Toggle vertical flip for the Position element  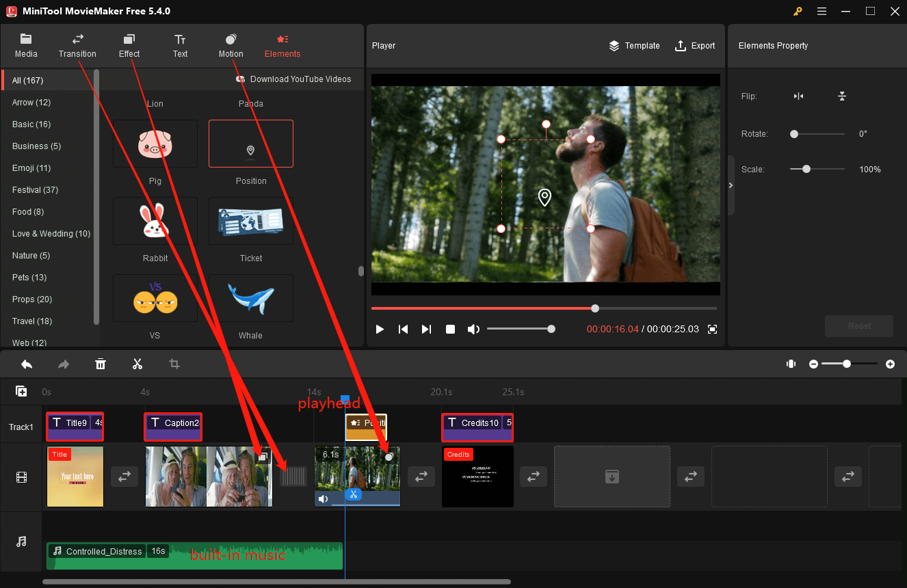coord(842,96)
